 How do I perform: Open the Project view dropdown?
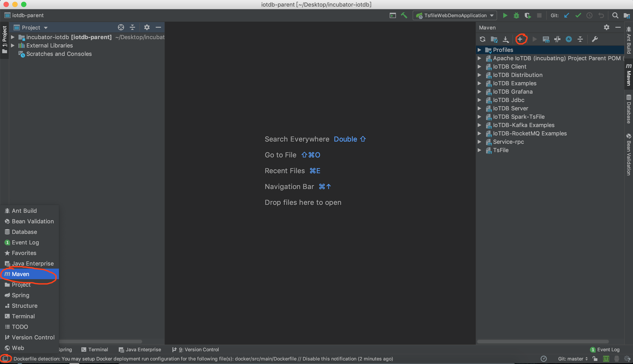31,27
